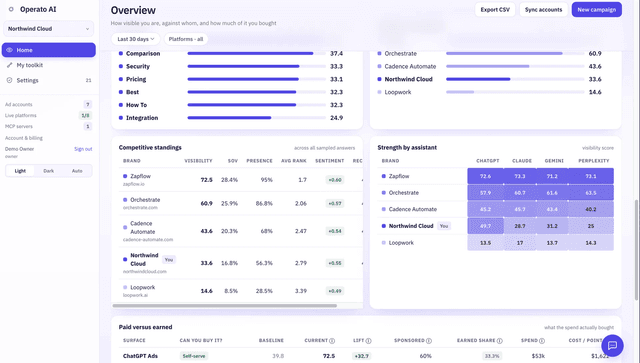This screenshot has height=363, width=640.
Task: Open the chat support bubble icon
Action: coord(612,345)
